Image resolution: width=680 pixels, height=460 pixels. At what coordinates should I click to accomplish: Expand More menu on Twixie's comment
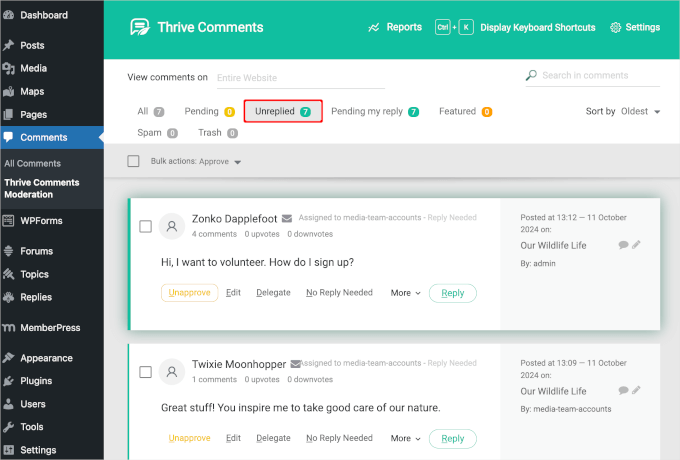(x=405, y=438)
